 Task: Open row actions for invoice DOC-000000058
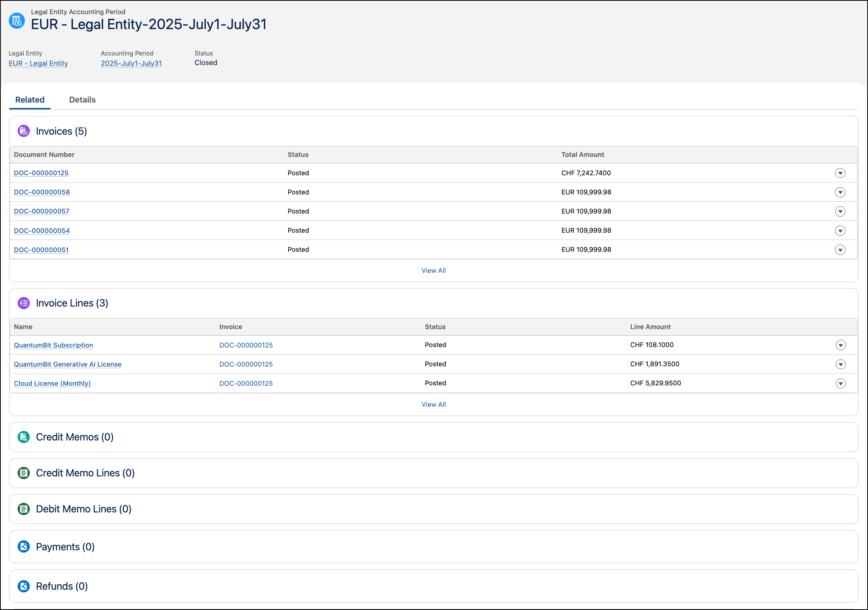click(840, 192)
